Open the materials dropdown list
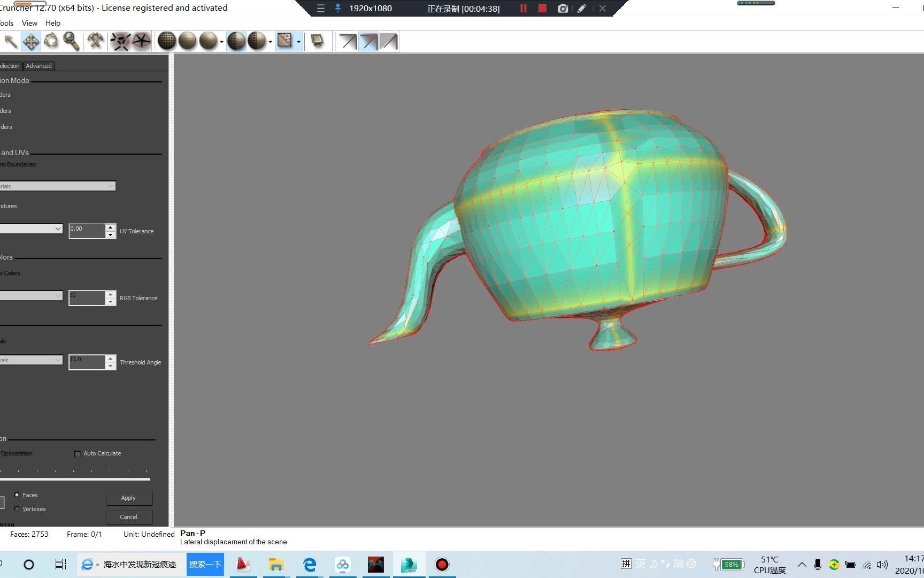The height and width of the screenshot is (578, 924). pos(111,186)
